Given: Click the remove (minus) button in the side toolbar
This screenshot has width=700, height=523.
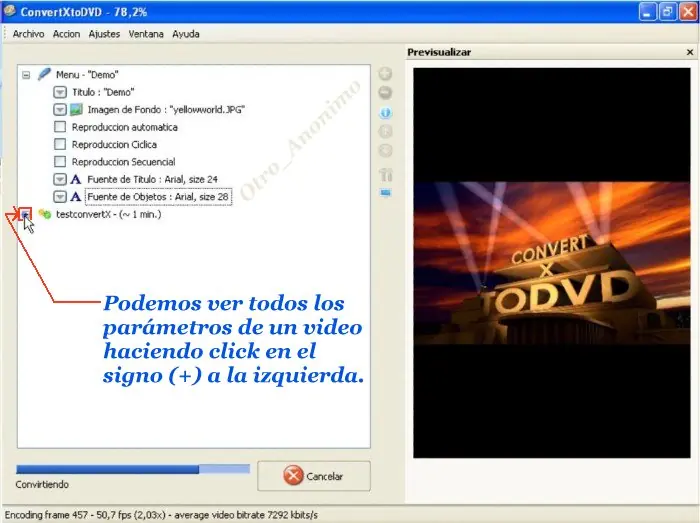Looking at the screenshot, I should pyautogui.click(x=385, y=93).
